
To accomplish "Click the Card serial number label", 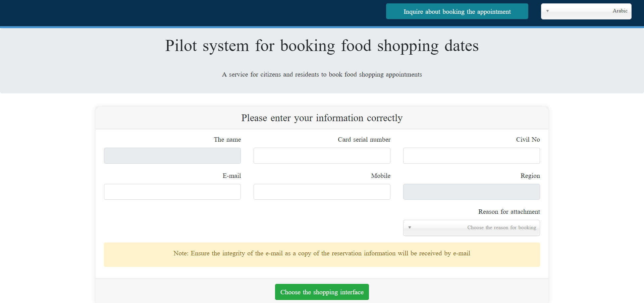I will tap(364, 140).
